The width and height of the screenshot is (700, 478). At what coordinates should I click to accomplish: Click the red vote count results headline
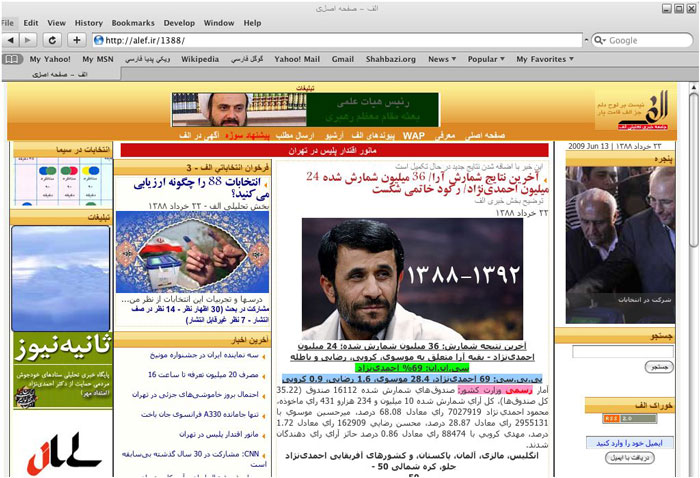[427, 183]
